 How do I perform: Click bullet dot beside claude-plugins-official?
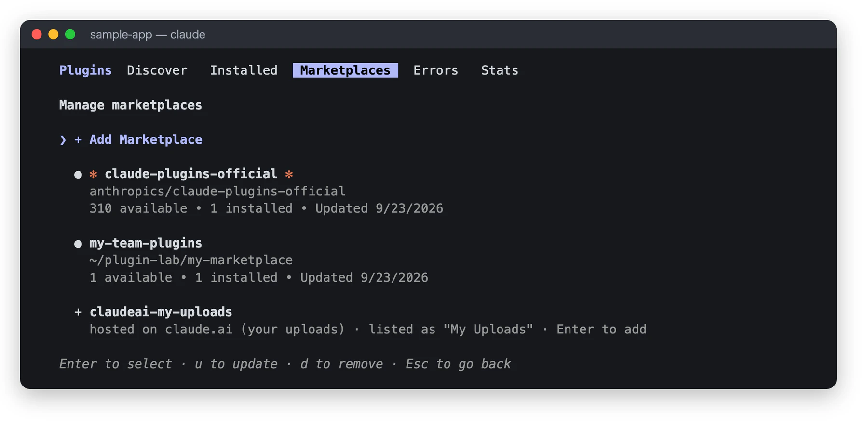78,175
